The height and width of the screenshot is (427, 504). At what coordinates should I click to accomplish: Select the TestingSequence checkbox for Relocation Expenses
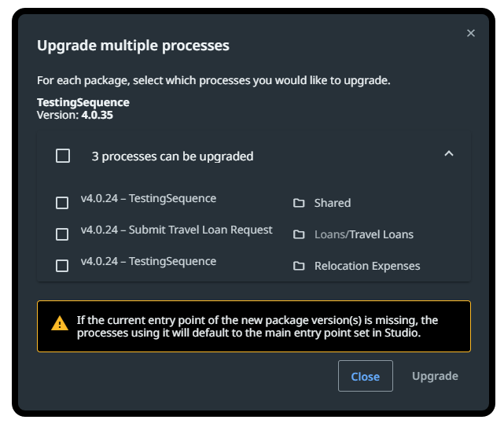pos(62,266)
